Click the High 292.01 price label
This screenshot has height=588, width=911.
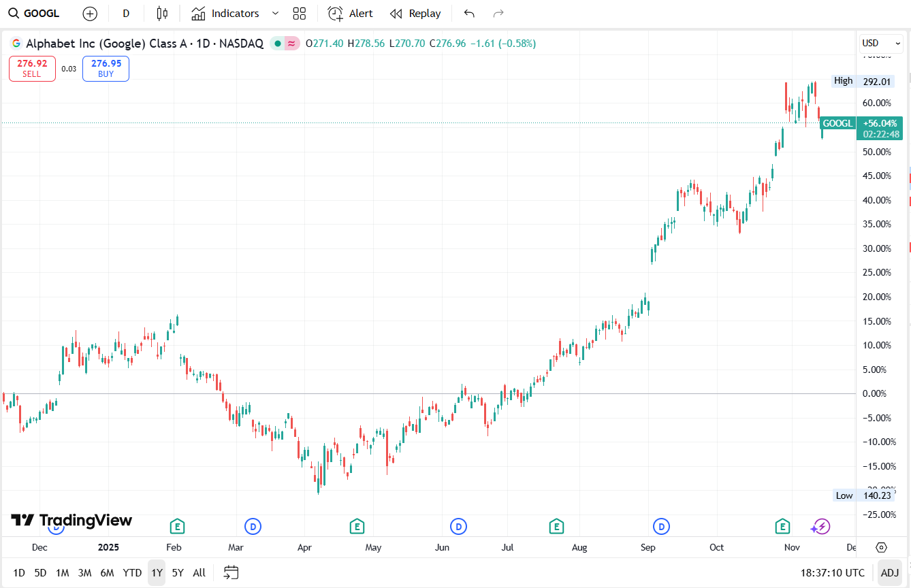[x=863, y=81]
